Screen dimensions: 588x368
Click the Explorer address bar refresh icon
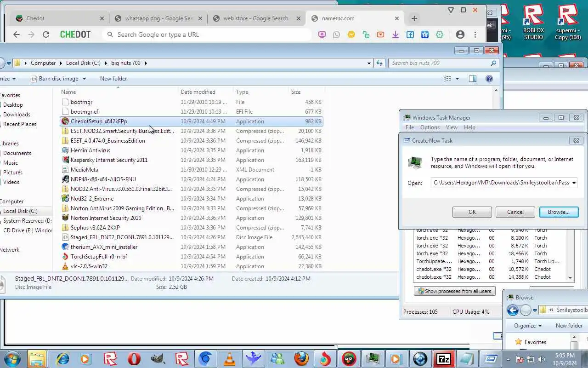point(379,63)
